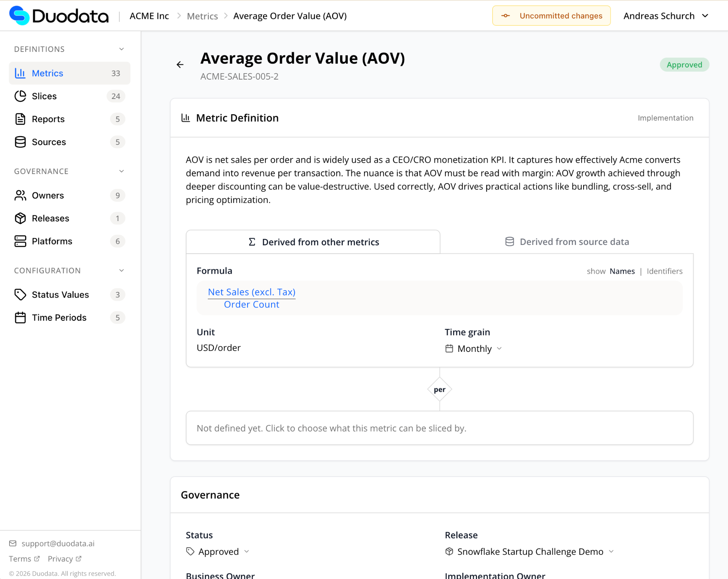Expand the Andreas Schurch user menu
Screen dimensions: 728x579
pos(666,16)
